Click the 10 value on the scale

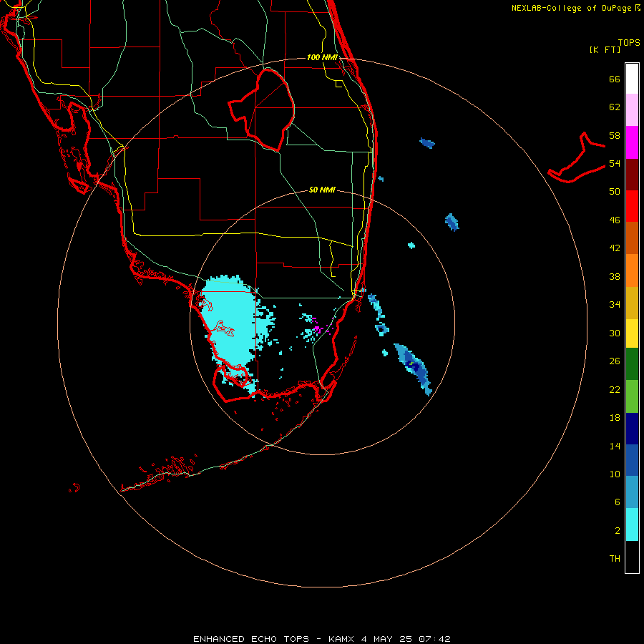(x=615, y=474)
